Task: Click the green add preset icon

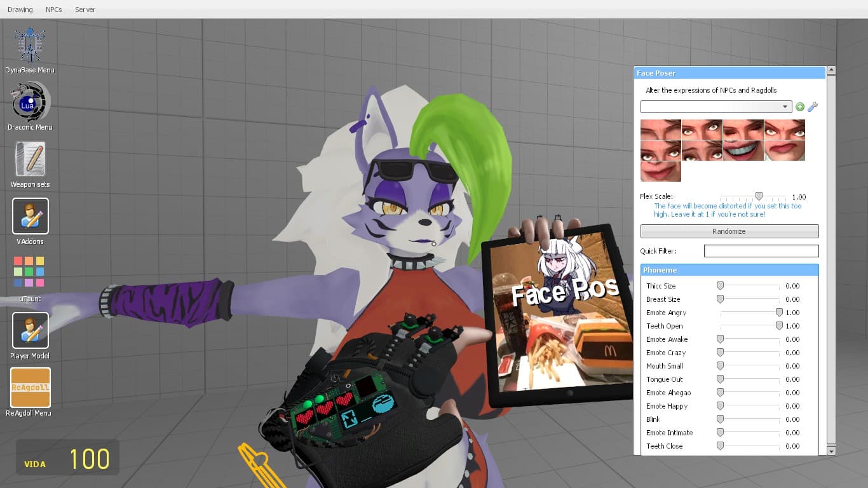Action: (x=800, y=107)
